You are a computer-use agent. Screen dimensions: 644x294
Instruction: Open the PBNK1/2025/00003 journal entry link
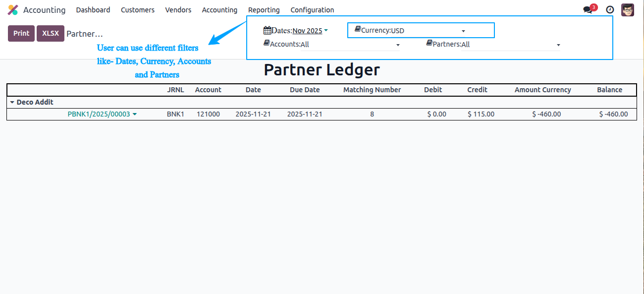tap(99, 114)
